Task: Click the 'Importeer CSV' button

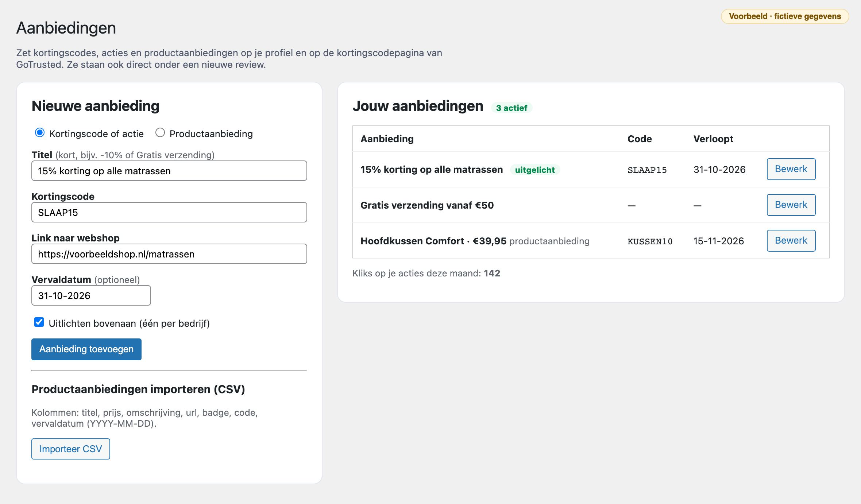Action: (x=71, y=449)
